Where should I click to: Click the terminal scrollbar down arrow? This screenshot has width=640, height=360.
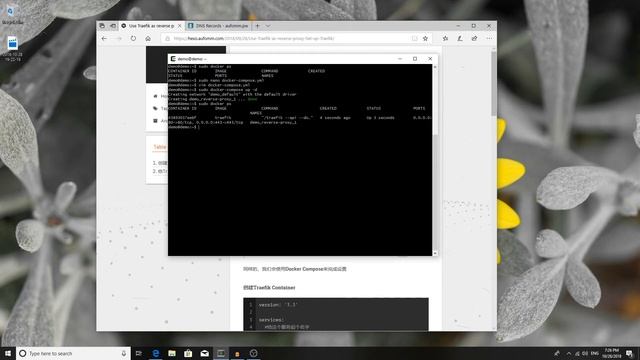(435, 253)
